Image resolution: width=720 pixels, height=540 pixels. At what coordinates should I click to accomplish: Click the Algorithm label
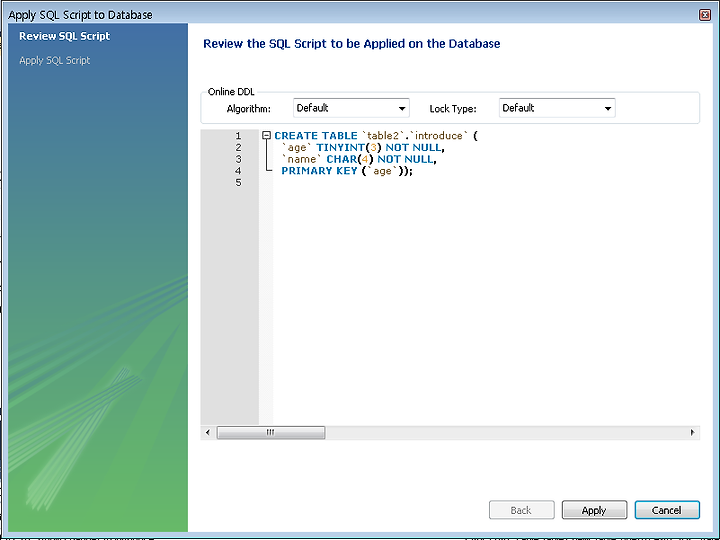(248, 109)
